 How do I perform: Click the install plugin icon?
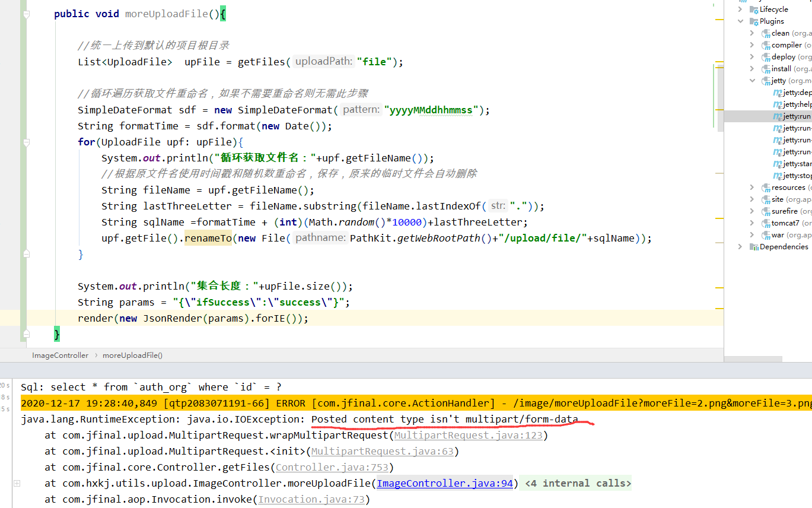pyautogui.click(x=766, y=69)
